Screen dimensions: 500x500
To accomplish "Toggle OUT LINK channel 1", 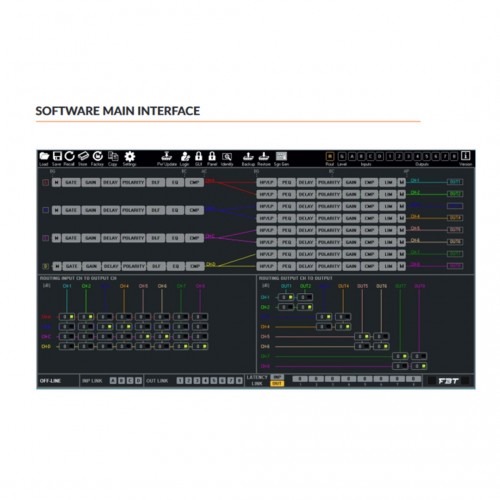I will click(180, 381).
